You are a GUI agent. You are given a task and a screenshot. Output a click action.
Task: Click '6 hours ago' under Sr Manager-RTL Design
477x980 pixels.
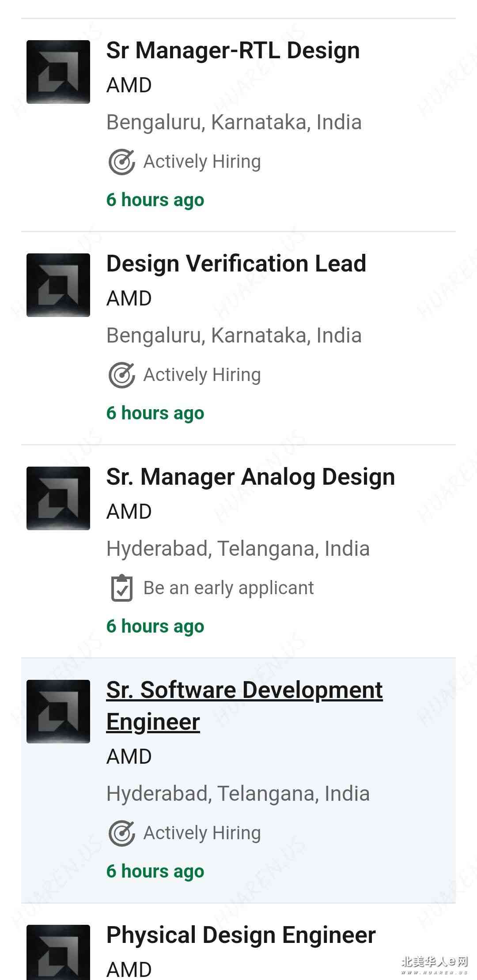point(155,200)
